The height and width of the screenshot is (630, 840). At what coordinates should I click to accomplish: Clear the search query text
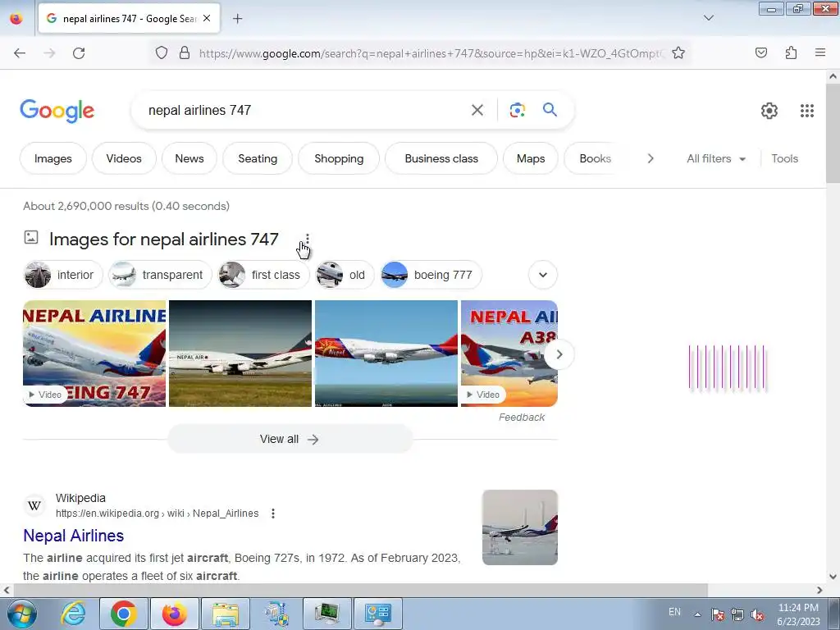coord(477,110)
